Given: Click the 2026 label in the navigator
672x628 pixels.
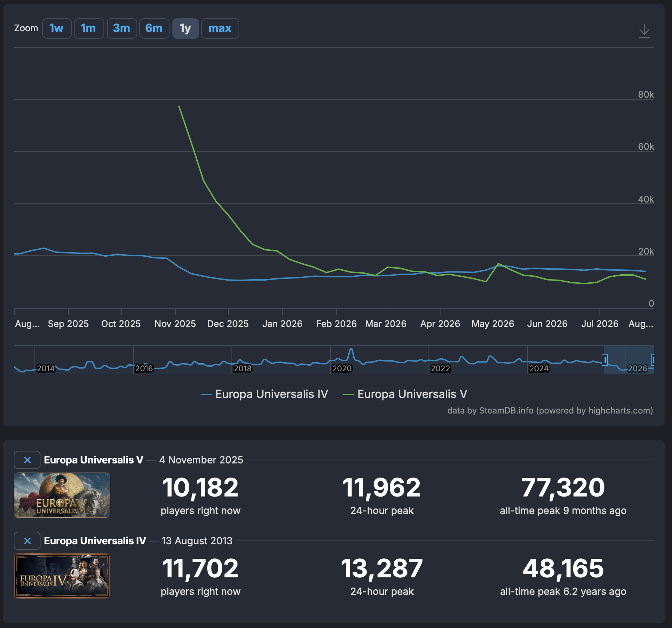Looking at the screenshot, I should (x=638, y=369).
